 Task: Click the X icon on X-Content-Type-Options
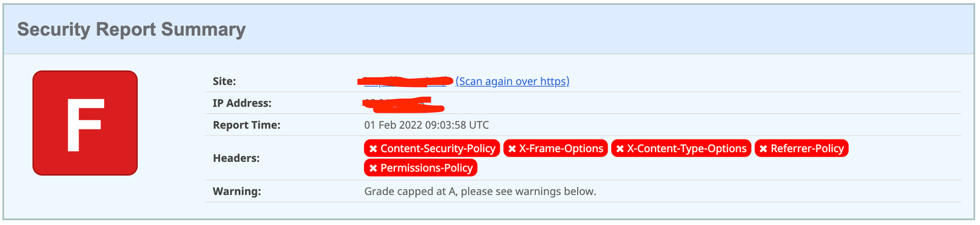pos(620,149)
